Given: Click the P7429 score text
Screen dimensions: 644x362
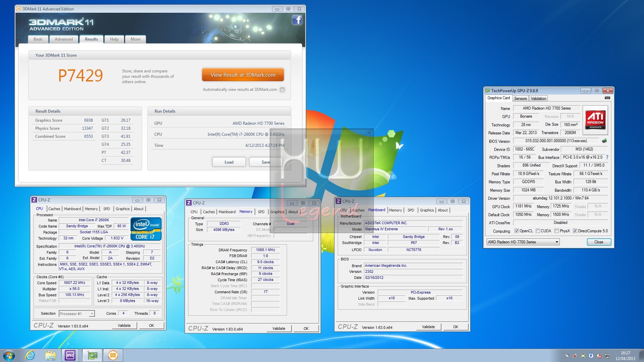Looking at the screenshot, I should click(80, 75).
